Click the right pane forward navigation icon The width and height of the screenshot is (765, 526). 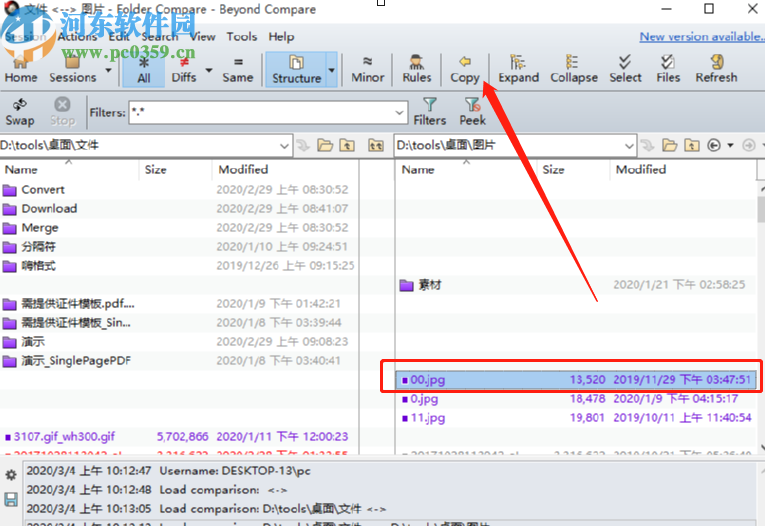pyautogui.click(x=749, y=145)
